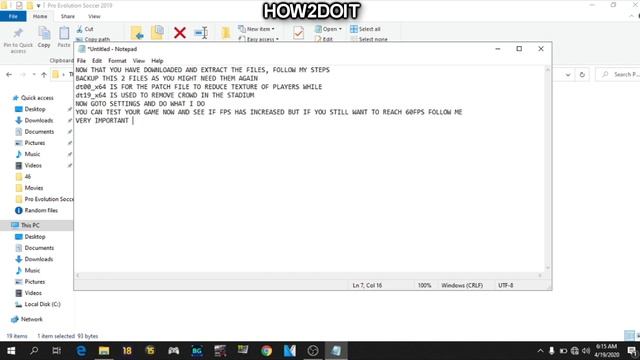This screenshot has width=640, height=360.
Task: Click Notepad's vertical scrollbar down arrow
Action: 548,267
